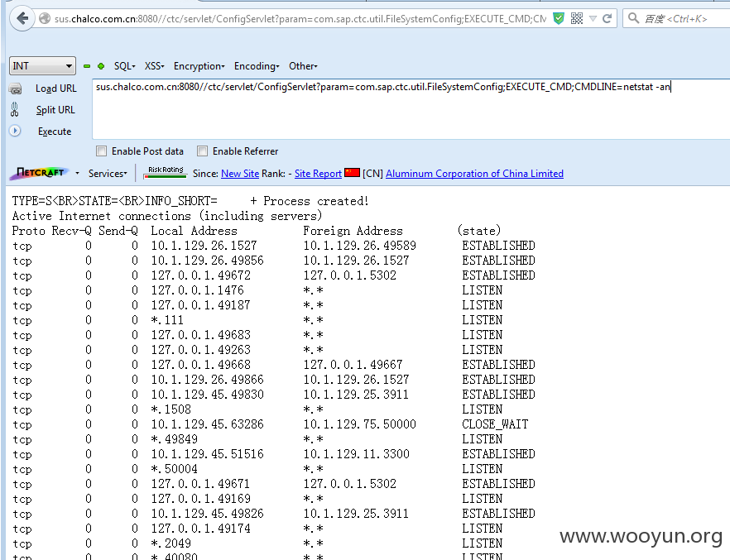The image size is (730, 560).
Task: Reload the page with the refresh icon
Action: 607,18
